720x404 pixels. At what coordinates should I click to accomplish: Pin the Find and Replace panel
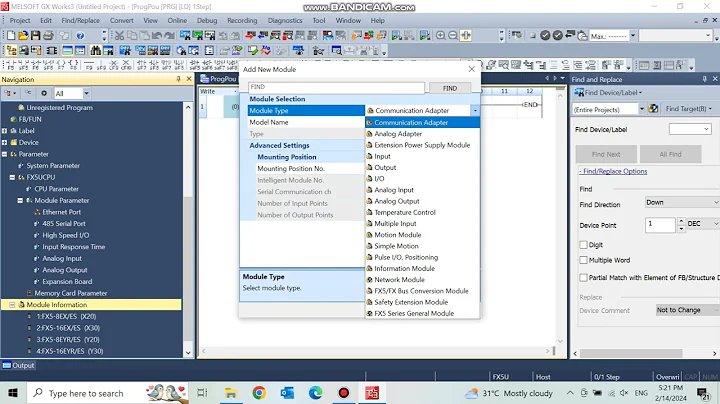tap(704, 79)
